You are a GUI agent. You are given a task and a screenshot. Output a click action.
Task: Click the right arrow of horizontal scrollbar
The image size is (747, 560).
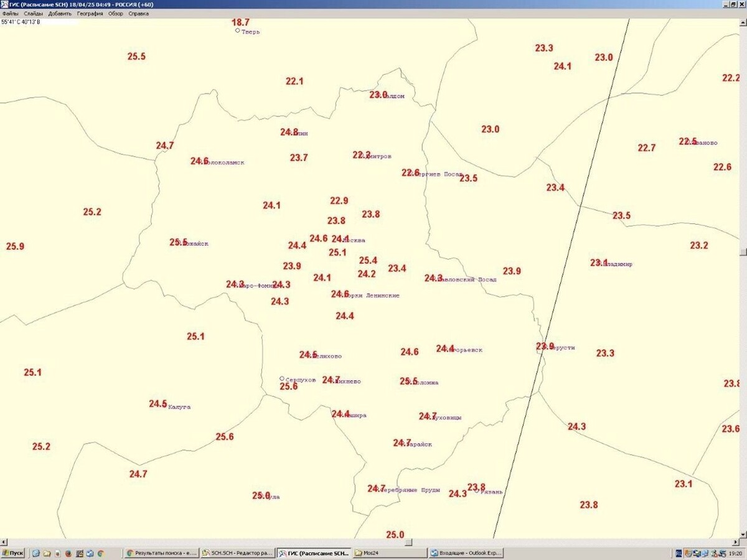735,543
